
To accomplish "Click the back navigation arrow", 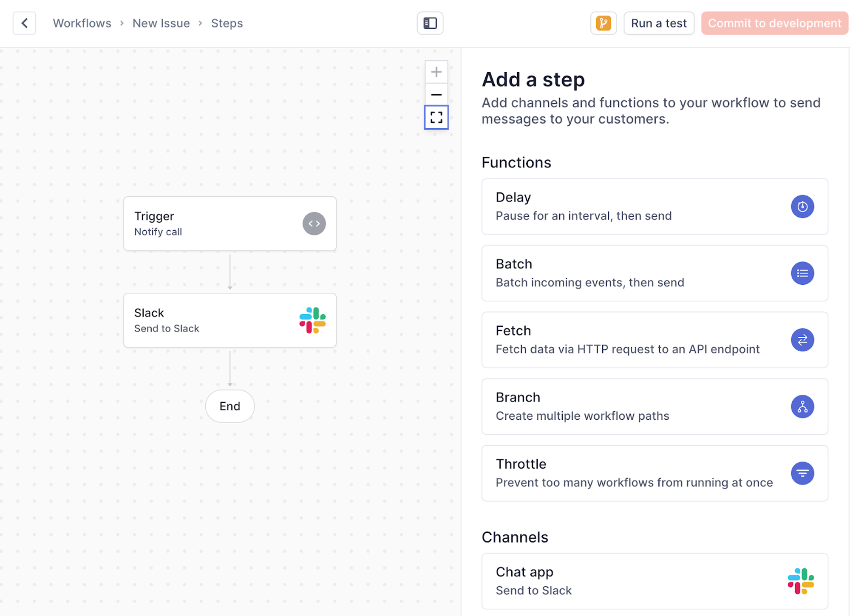I will pyautogui.click(x=24, y=22).
